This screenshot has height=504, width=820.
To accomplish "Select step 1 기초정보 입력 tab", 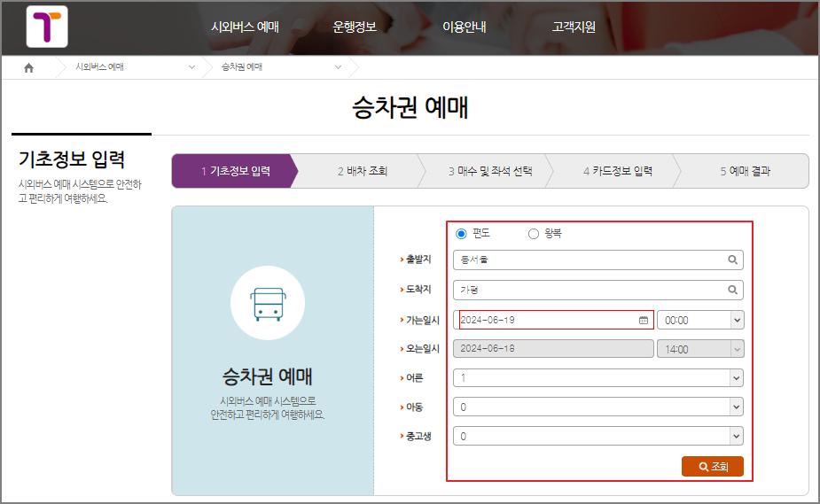I will (235, 171).
